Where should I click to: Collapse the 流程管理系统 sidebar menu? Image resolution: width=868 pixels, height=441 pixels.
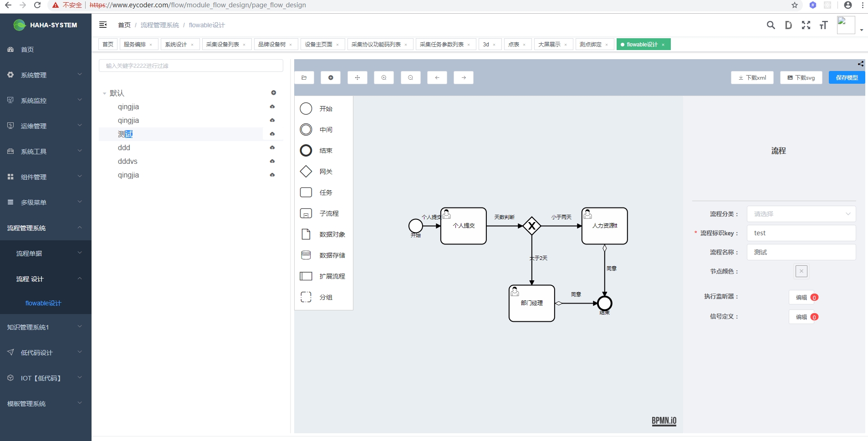click(46, 228)
